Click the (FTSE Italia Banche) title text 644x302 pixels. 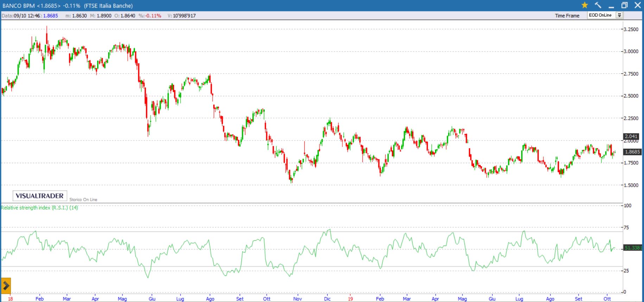[108, 6]
